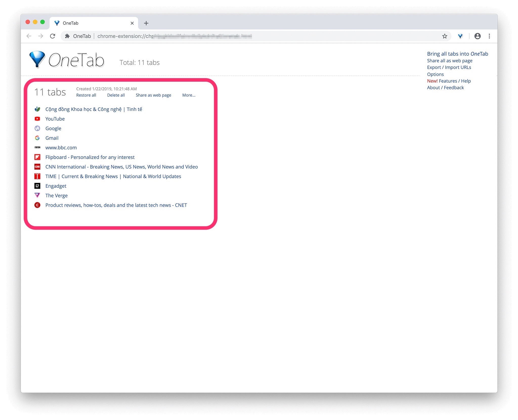
Task: Go back with the back arrow
Action: click(29, 36)
